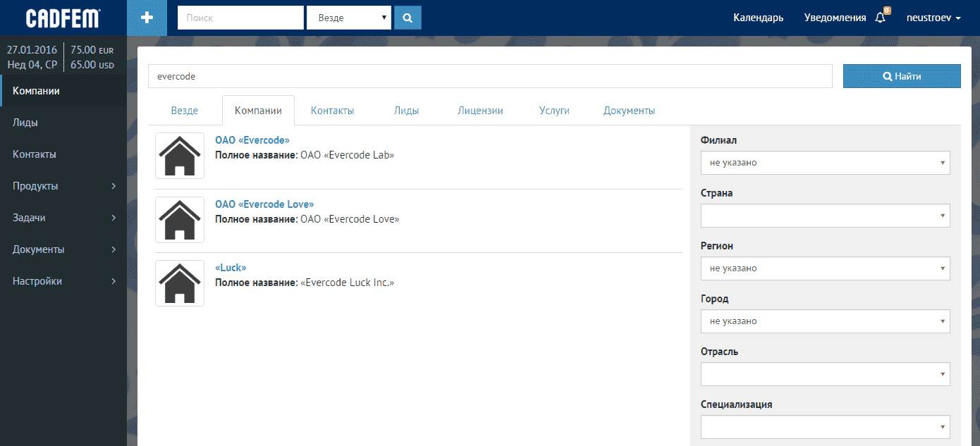
Task: Expand the Задачи sidebar submenu
Action: point(63,218)
